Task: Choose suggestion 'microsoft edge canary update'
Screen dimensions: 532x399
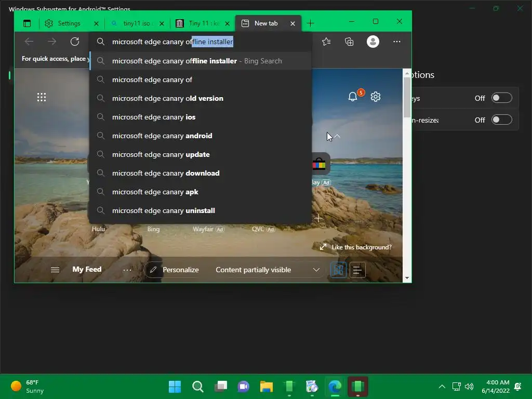Action: coord(201,154)
